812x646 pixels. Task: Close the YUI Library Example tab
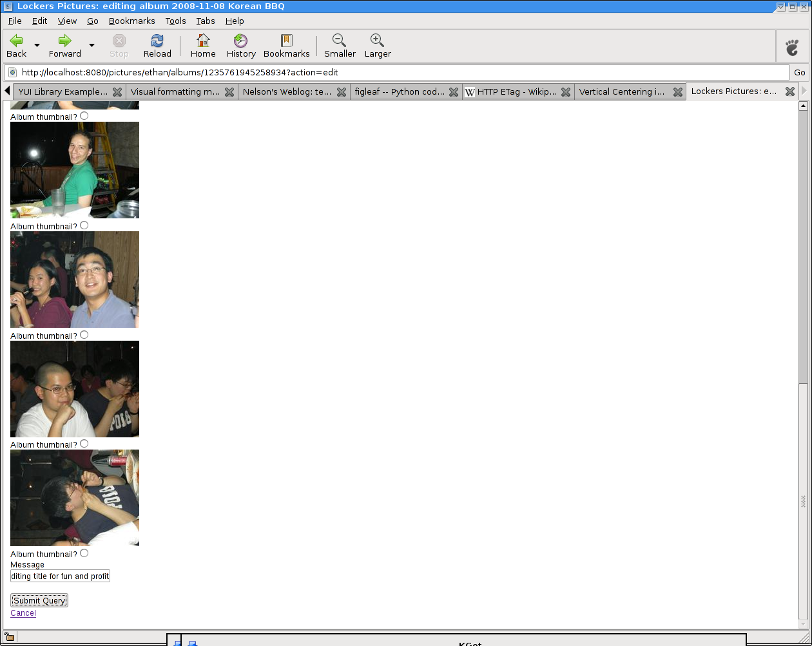click(x=117, y=92)
